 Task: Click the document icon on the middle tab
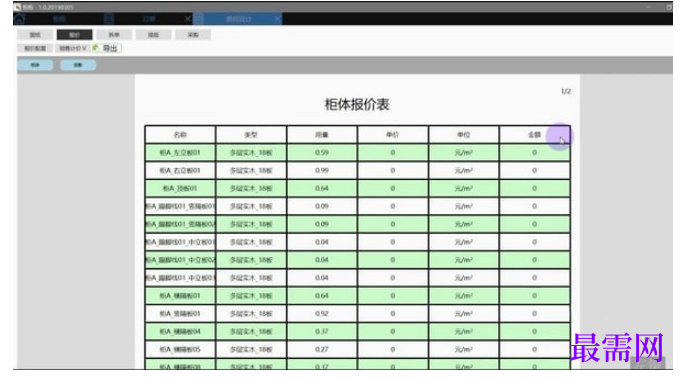coord(109,19)
